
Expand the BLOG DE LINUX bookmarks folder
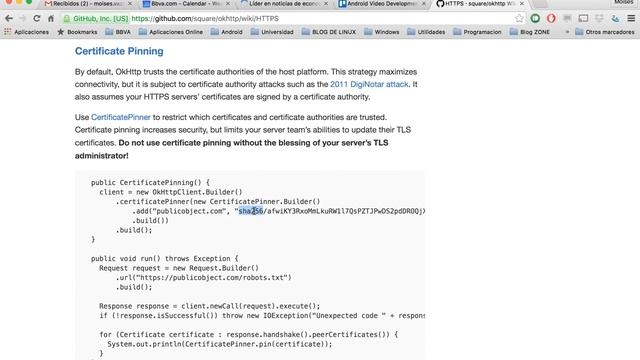[x=329, y=32]
